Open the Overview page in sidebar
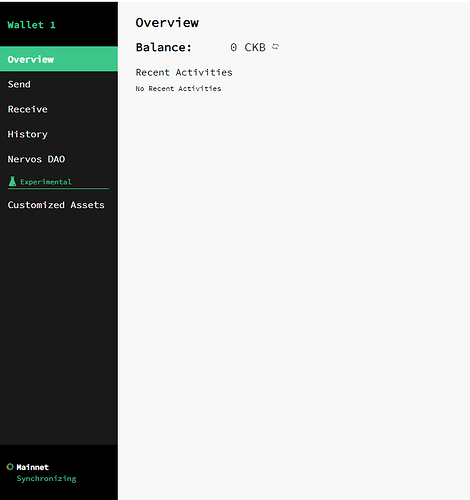Viewport: 470px width, 500px height. [59, 59]
